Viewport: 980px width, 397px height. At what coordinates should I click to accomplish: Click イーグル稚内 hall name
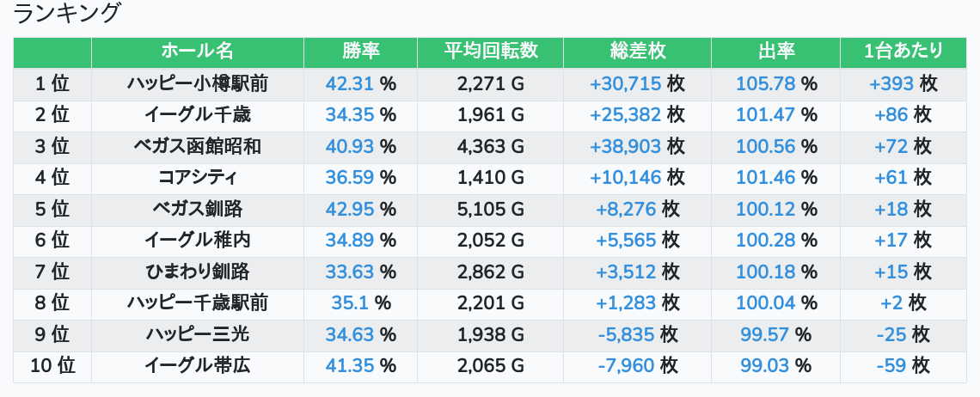197,241
